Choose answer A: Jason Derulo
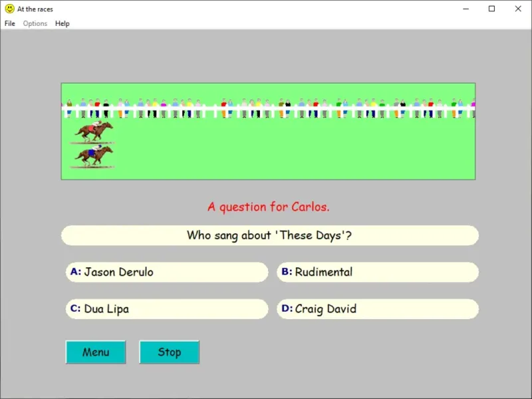The height and width of the screenshot is (399, 532). [x=167, y=272]
